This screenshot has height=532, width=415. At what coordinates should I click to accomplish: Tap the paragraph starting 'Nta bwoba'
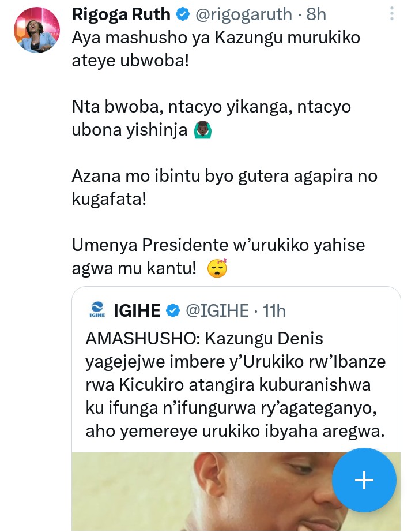click(x=211, y=119)
